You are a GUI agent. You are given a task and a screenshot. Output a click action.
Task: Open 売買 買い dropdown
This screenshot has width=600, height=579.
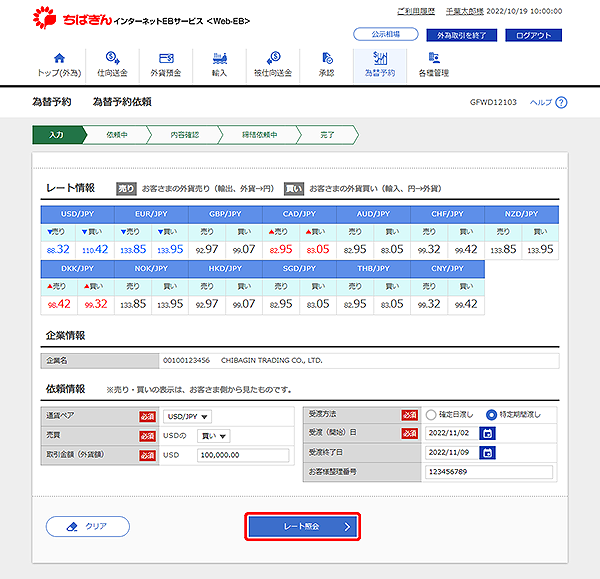point(214,436)
